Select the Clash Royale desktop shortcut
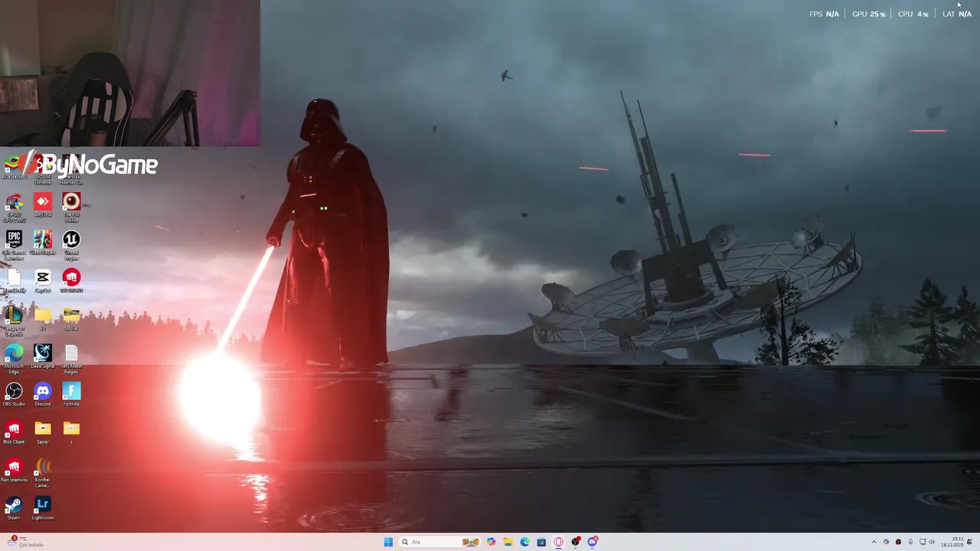 (43, 243)
